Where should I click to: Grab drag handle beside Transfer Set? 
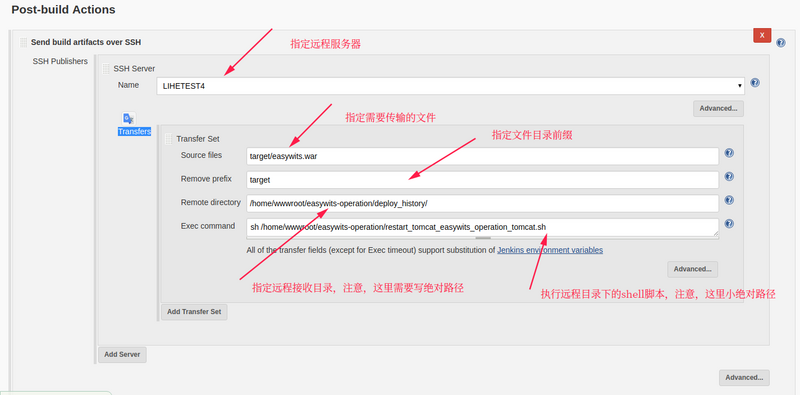coord(168,139)
